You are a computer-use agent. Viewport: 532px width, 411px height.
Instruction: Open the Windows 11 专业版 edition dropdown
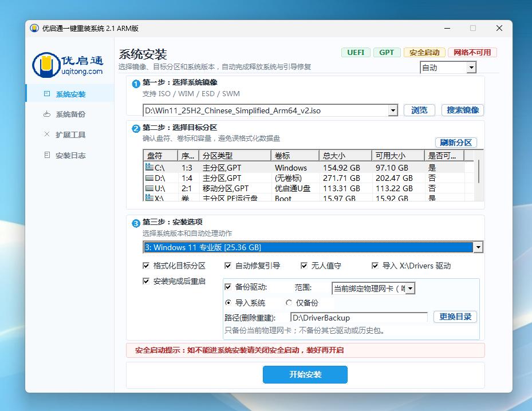[478, 247]
